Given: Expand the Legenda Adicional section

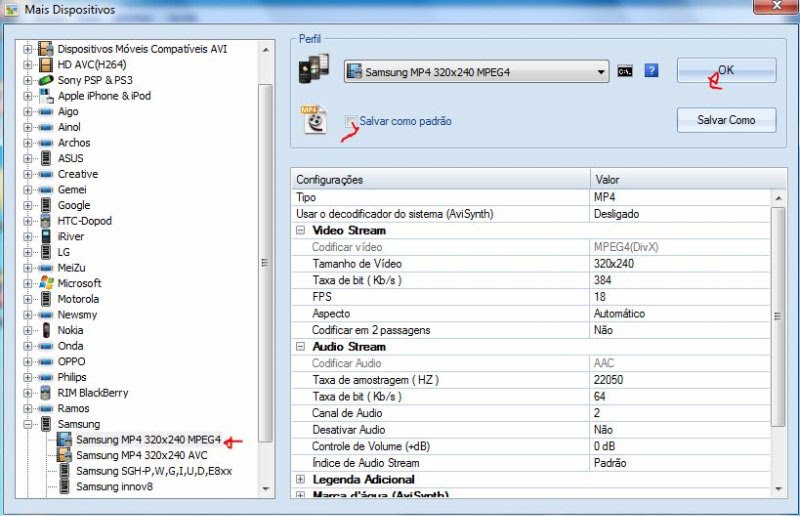Looking at the screenshot, I should point(301,480).
